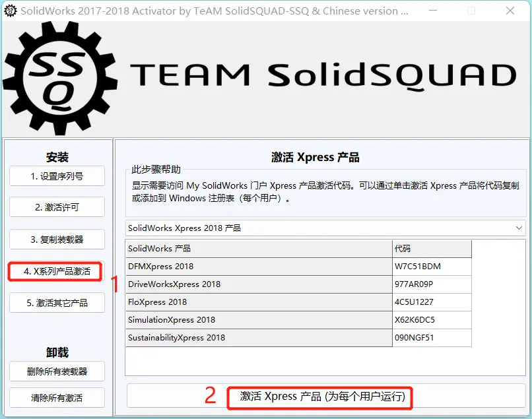Select the DFMXpress 2018 row
The image size is (532, 419).
coord(298,267)
